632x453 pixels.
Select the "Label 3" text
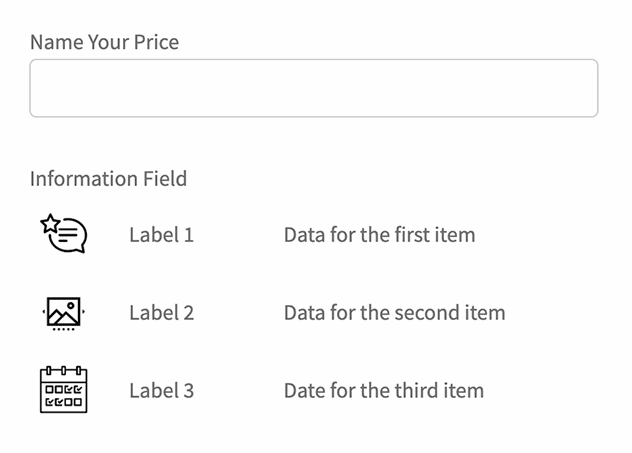[161, 390]
